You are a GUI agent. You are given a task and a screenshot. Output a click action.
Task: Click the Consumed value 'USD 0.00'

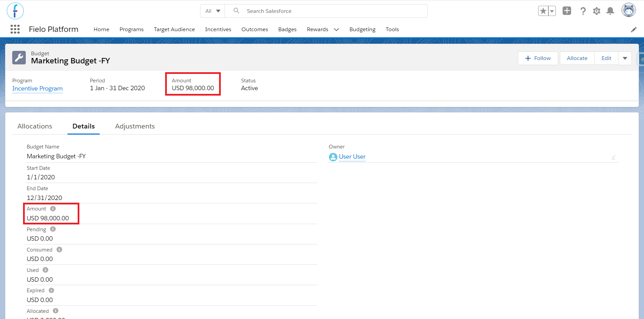point(40,259)
